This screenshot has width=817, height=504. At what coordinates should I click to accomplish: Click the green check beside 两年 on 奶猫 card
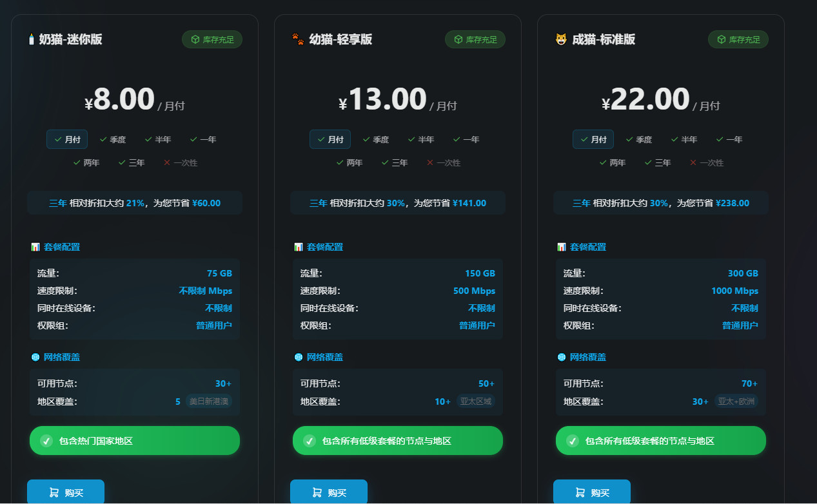click(77, 162)
